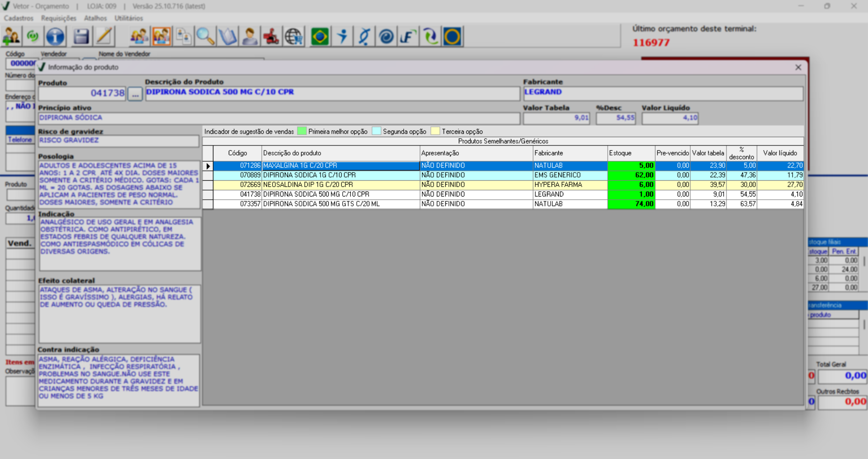Screen dimensions: 868x459
Task: Click the Produto code input field
Action: [x=82, y=94]
